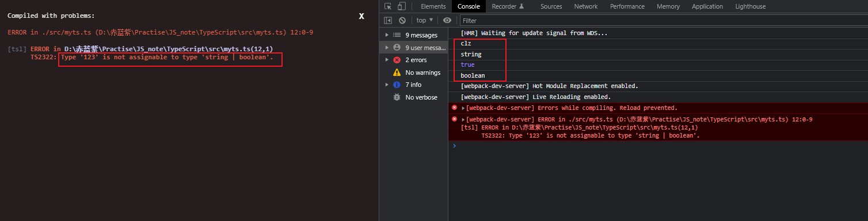This screenshot has height=221, width=868.
Task: Switch to the Application tab
Action: pos(707,6)
